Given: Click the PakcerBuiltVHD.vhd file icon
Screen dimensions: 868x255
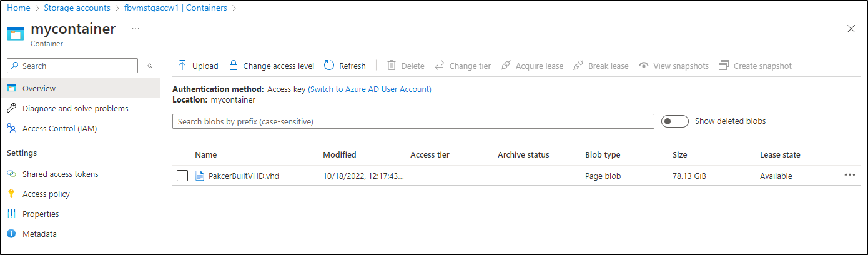Looking at the screenshot, I should pyautogui.click(x=200, y=176).
